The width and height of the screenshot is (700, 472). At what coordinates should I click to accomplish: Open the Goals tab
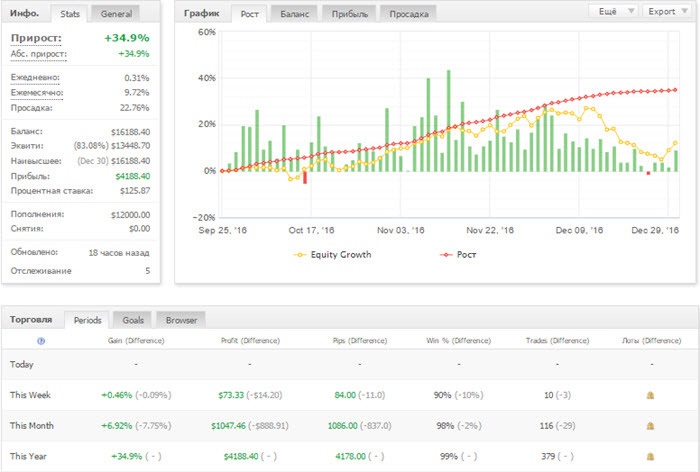(132, 319)
